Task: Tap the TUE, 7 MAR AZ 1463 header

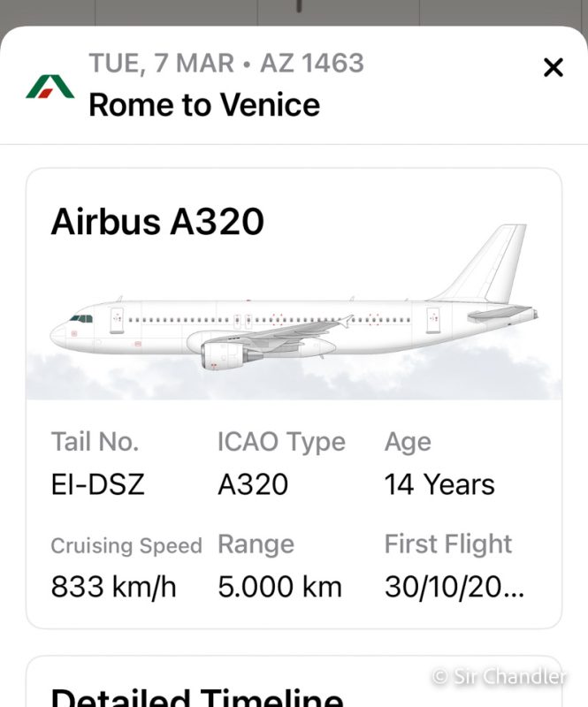Action: [x=226, y=63]
